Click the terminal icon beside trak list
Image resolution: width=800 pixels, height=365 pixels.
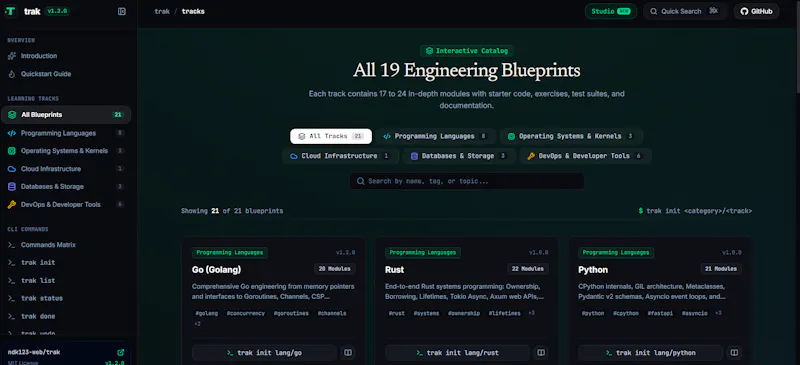click(x=11, y=281)
